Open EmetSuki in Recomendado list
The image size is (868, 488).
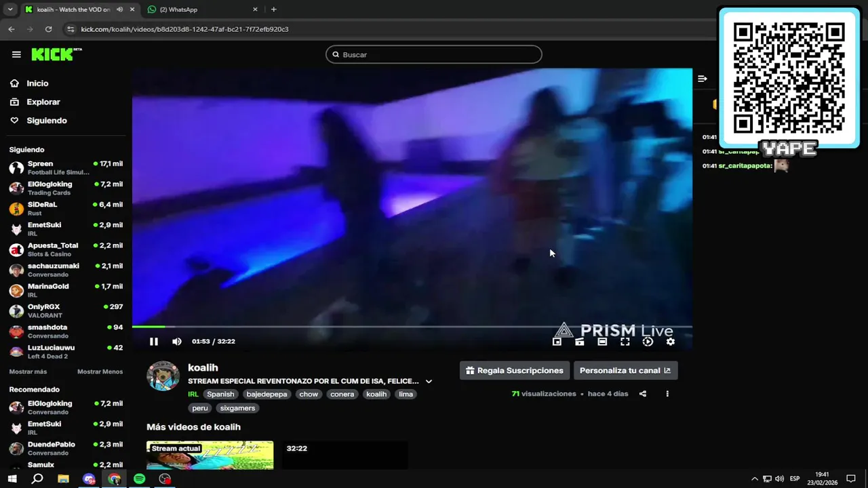66,428
